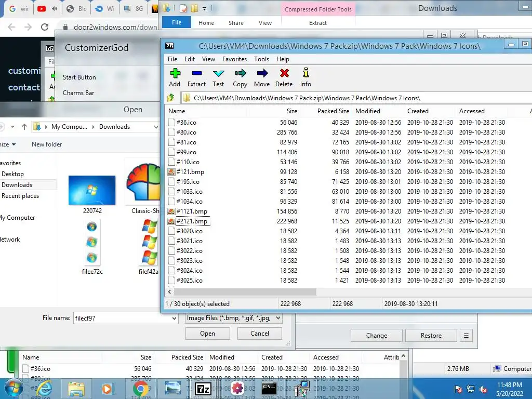This screenshot has height=399, width=532.
Task: Click the network tray icon
Action: pyautogui.click(x=471, y=389)
